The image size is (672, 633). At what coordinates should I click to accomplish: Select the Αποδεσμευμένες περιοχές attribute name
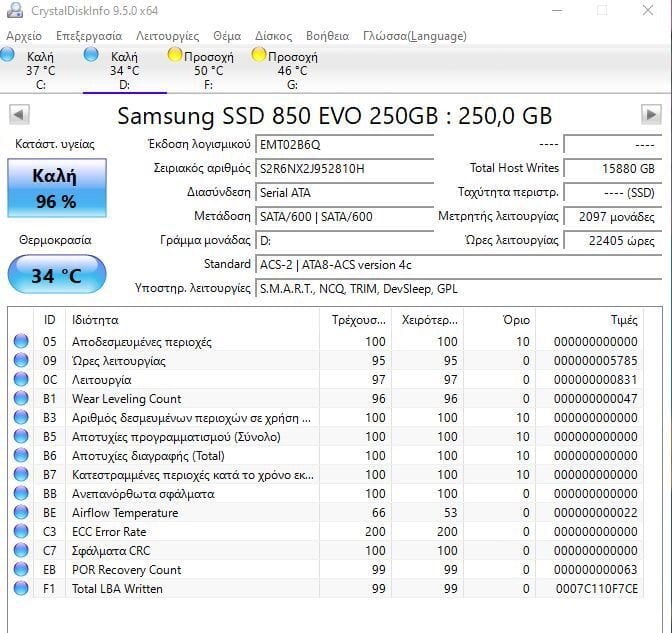coord(142,342)
